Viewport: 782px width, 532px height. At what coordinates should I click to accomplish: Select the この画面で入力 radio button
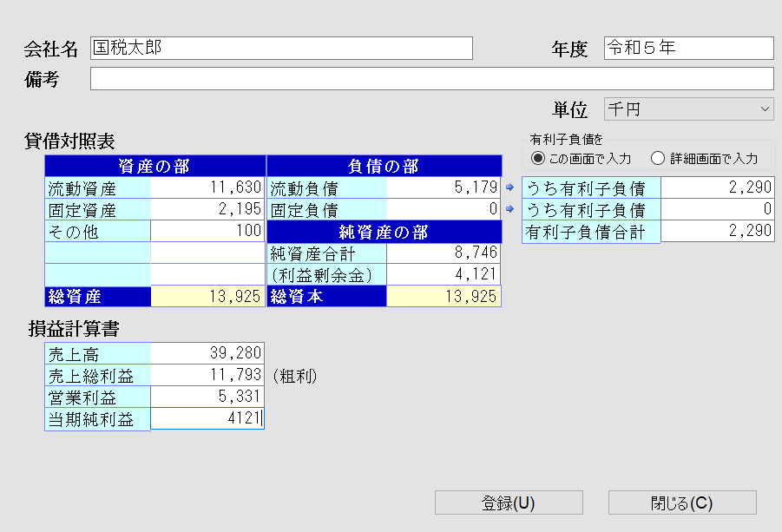coord(539,158)
